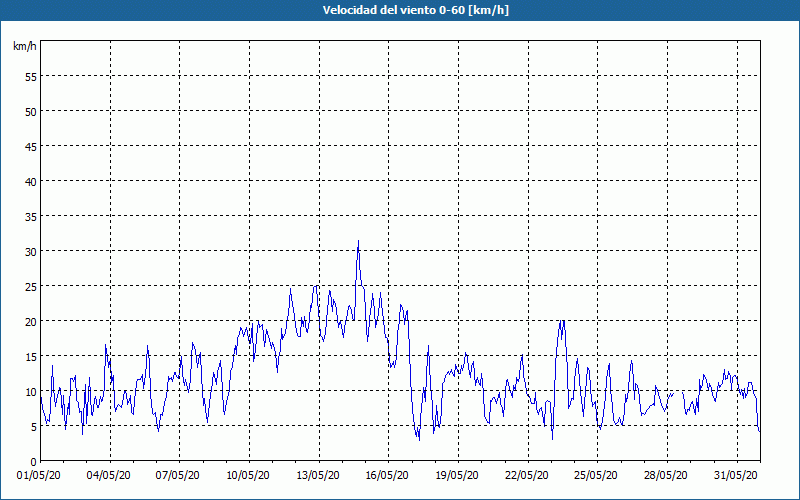Select the date label '19/05/20'
The width and height of the screenshot is (800, 500).
pos(457,475)
